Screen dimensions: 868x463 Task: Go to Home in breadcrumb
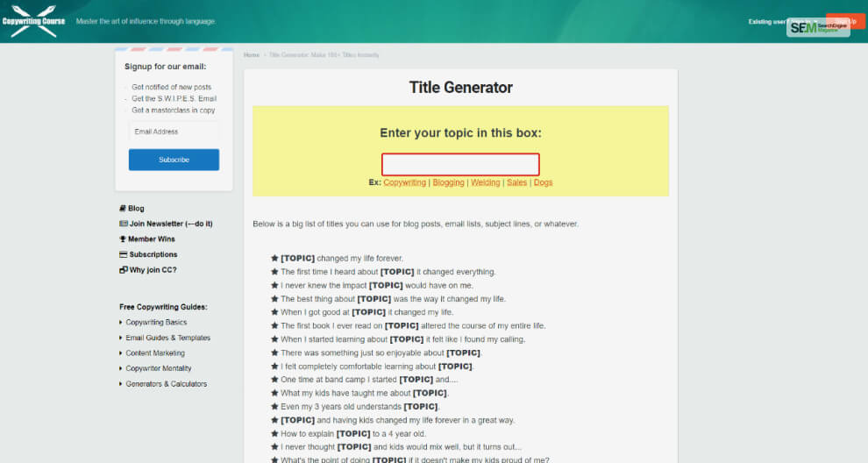click(x=252, y=55)
